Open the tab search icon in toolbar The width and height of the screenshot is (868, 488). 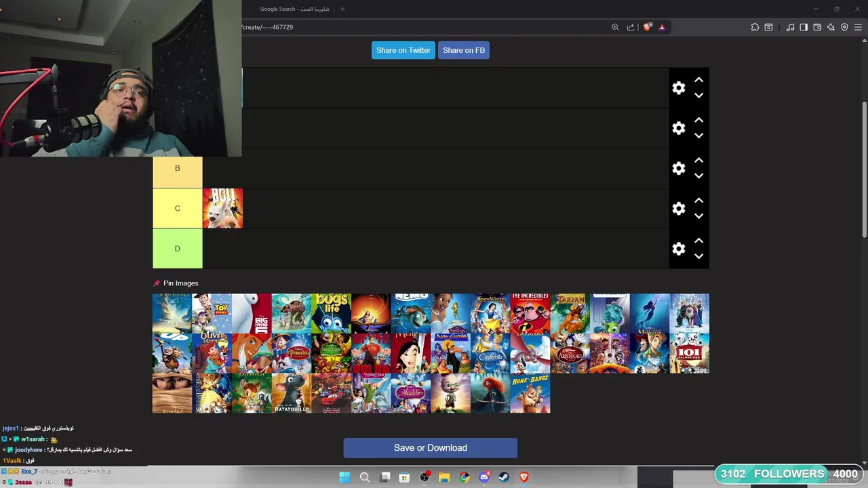click(768, 27)
